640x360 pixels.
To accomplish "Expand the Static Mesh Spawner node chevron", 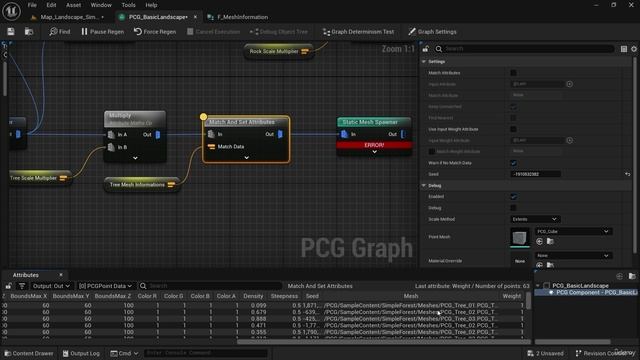I will tap(374, 152).
